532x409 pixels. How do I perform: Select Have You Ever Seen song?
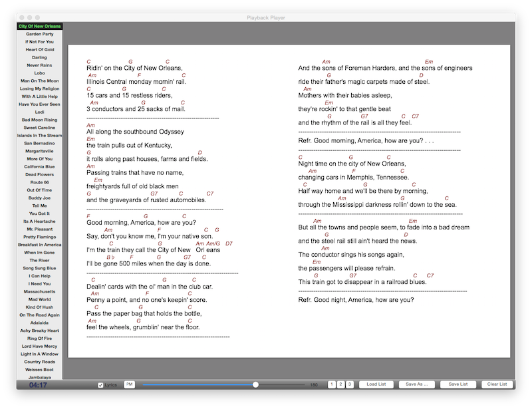tap(40, 104)
